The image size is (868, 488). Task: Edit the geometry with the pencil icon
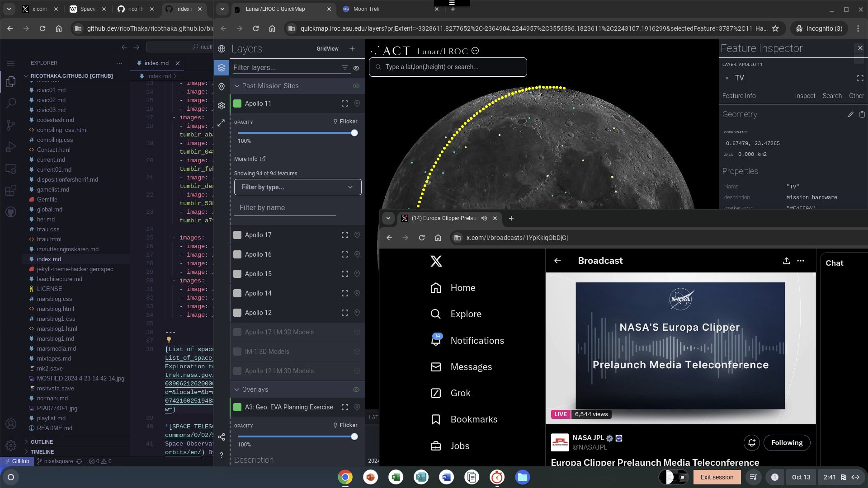click(x=850, y=114)
